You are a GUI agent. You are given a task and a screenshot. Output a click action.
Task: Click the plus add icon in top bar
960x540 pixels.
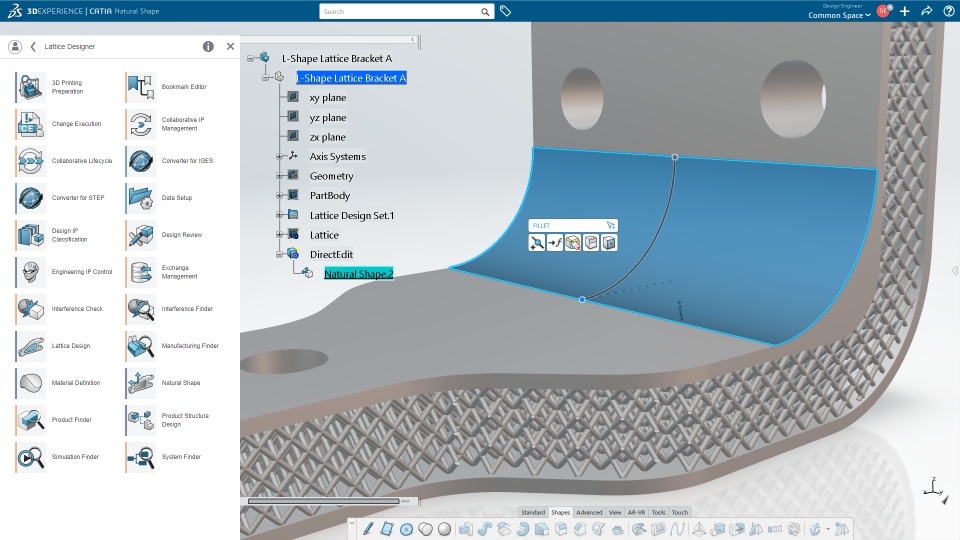click(905, 11)
